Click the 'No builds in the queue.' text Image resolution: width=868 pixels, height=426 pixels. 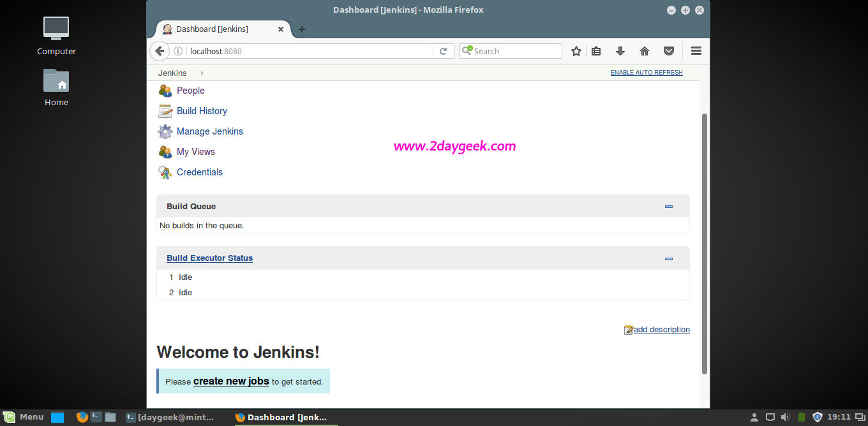coord(202,226)
